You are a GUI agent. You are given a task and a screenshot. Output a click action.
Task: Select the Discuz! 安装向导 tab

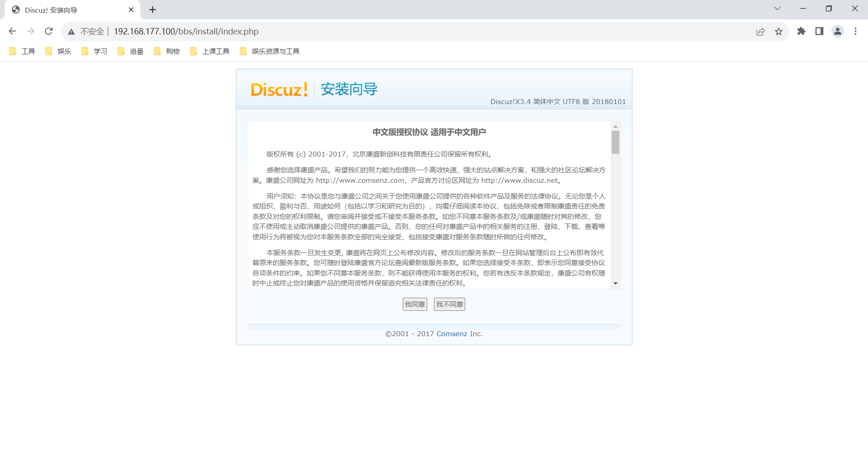[x=72, y=10]
